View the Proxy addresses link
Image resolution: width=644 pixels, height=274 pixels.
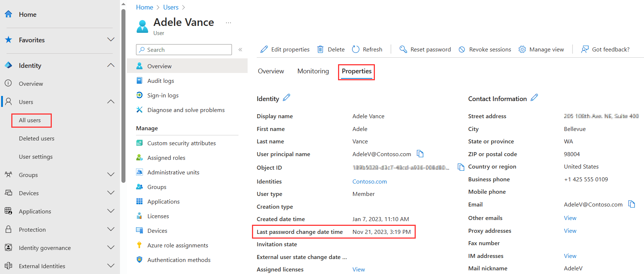click(x=570, y=231)
